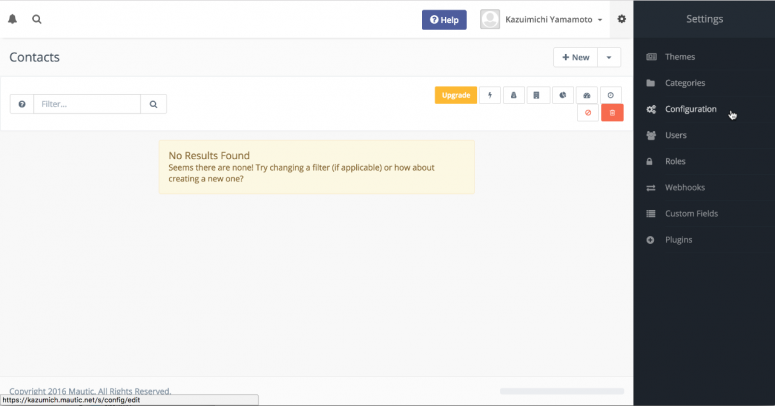Open global search magnifier icon
The image size is (775, 406).
click(37, 19)
